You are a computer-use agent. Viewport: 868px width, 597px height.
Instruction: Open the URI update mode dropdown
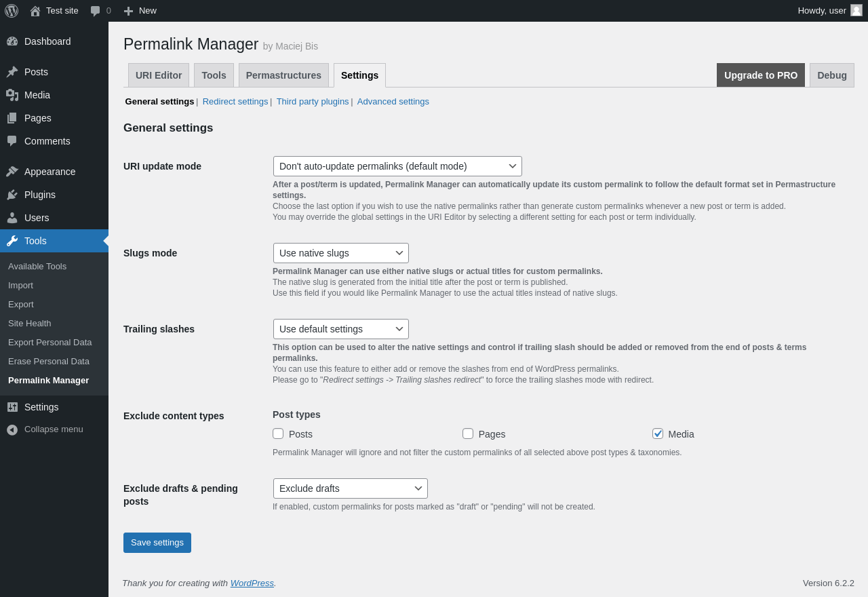point(397,166)
